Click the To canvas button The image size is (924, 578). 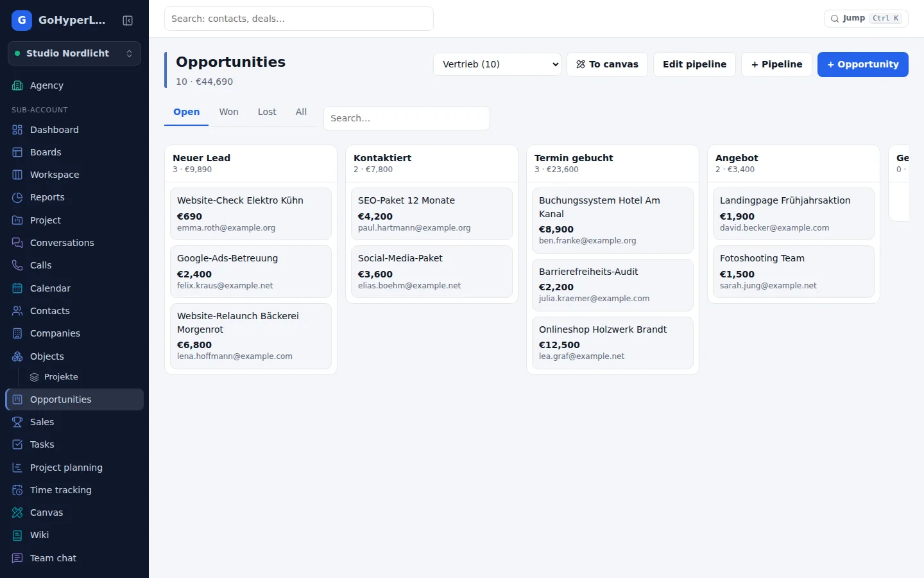pos(607,64)
